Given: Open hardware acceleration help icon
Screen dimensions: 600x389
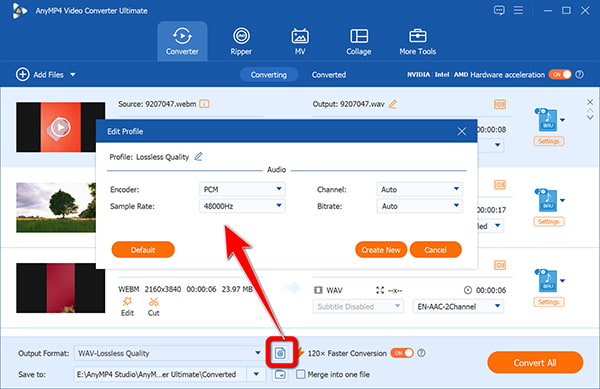Looking at the screenshot, I should coord(580,74).
